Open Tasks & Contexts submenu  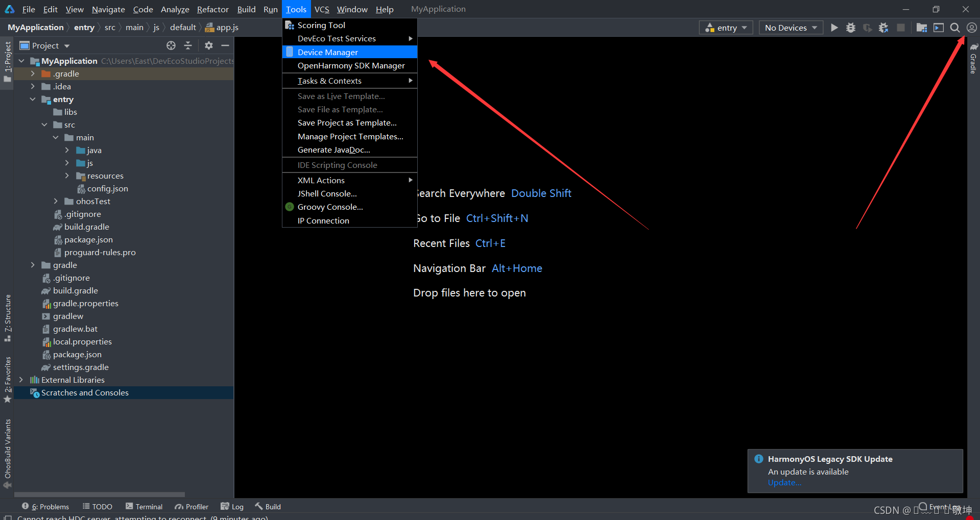350,81
